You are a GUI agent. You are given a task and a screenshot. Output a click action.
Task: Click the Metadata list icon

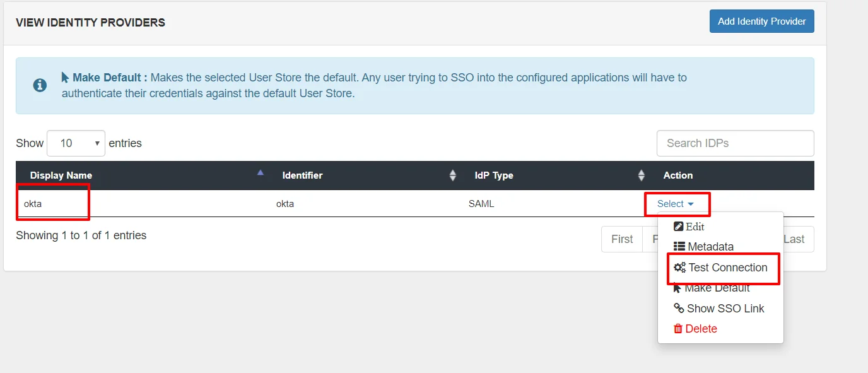coord(679,246)
